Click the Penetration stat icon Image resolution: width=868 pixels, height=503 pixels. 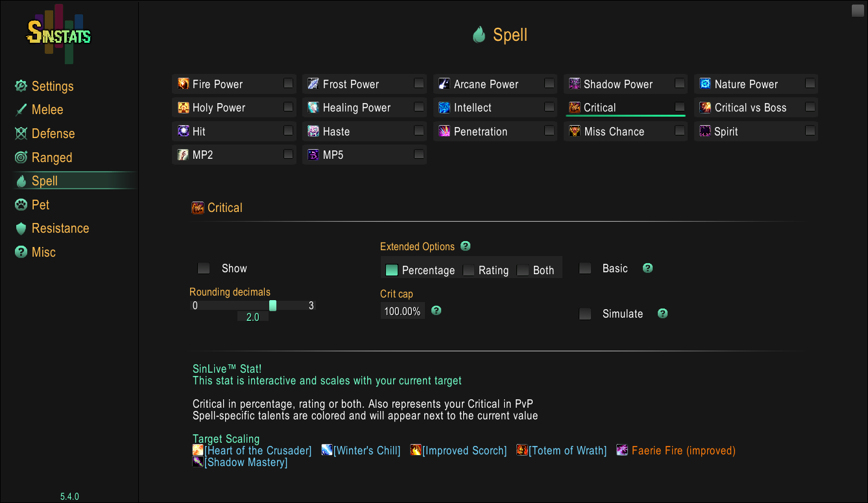[x=444, y=132]
